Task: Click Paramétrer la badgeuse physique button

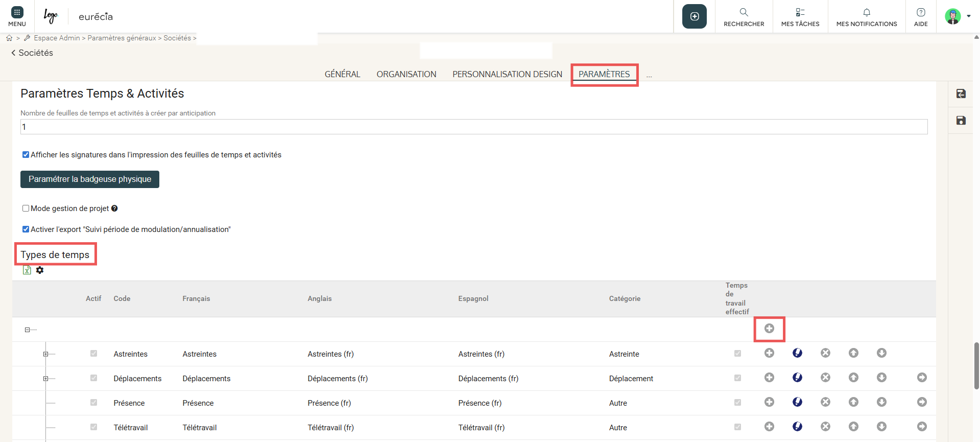Action: 90,179
